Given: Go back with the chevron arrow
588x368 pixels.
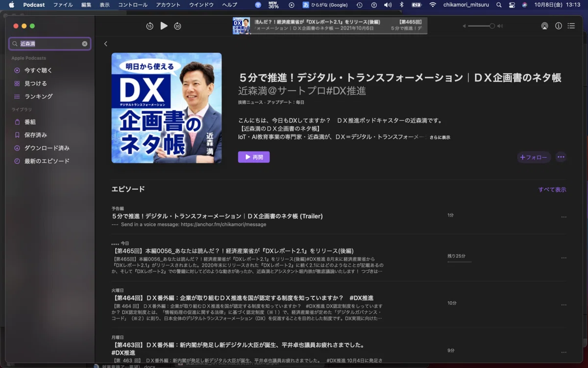Looking at the screenshot, I should click(105, 44).
